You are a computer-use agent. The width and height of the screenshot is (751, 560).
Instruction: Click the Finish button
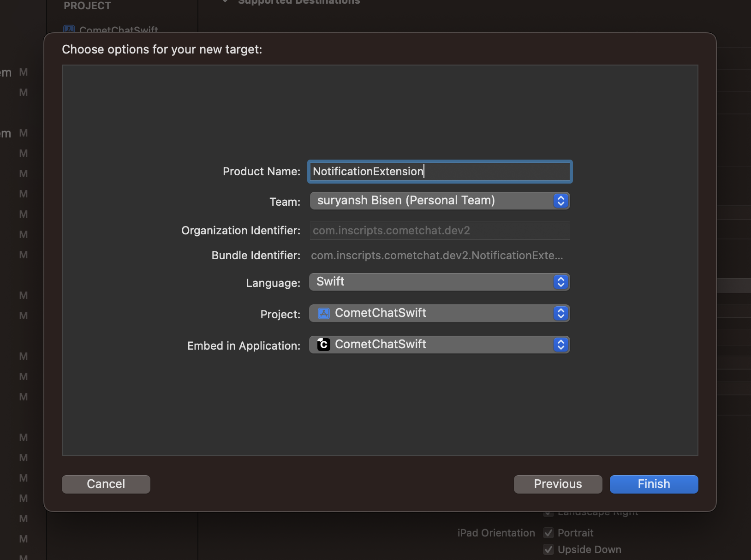coord(654,484)
